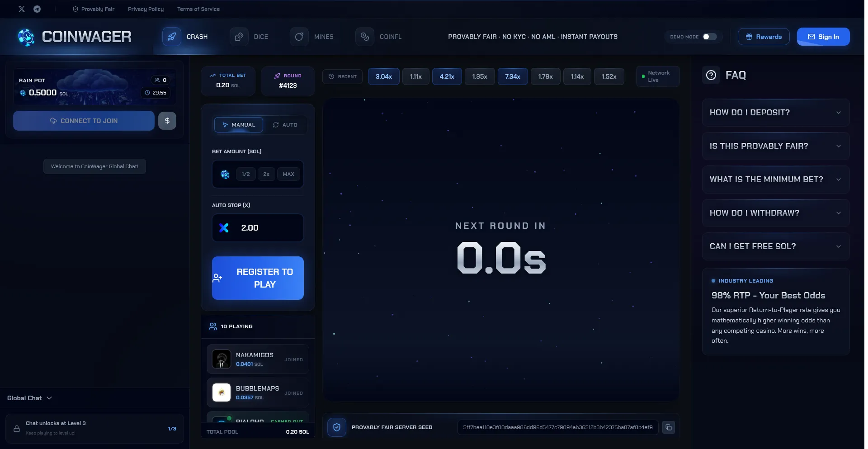The height and width of the screenshot is (449, 868).
Task: Click the Auto Stop 2.00 input field
Action: pyautogui.click(x=258, y=228)
